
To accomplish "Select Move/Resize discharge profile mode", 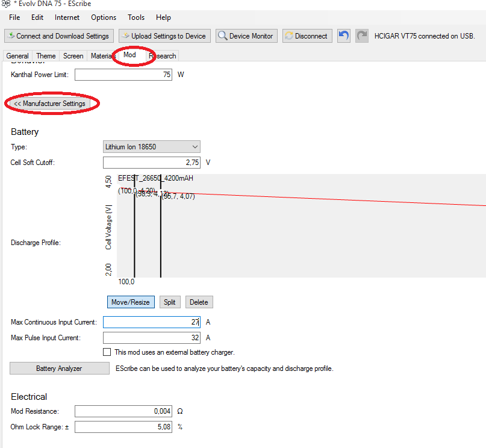I will 131,302.
